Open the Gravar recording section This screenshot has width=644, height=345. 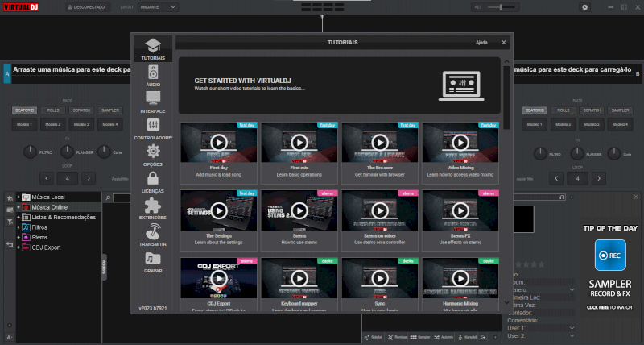pos(153,262)
